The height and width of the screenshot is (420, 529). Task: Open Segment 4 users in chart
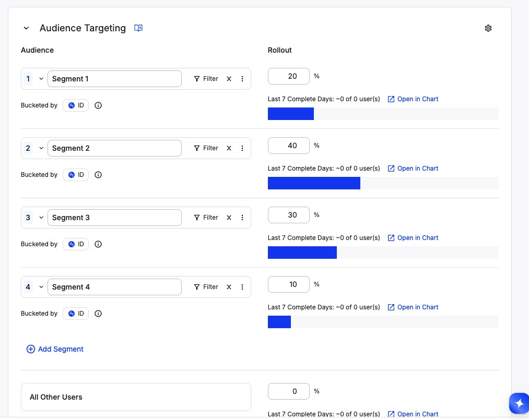(x=413, y=307)
